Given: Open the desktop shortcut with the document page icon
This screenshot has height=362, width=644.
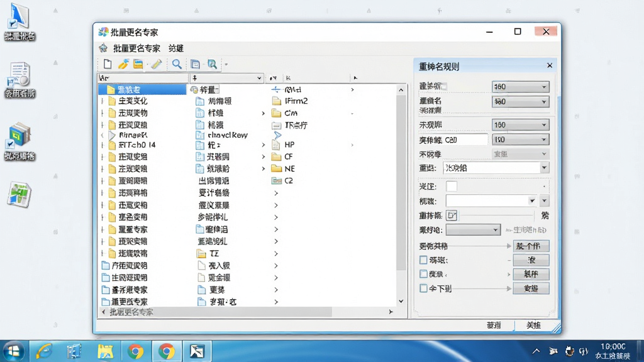Looking at the screenshot, I should pos(19,80).
